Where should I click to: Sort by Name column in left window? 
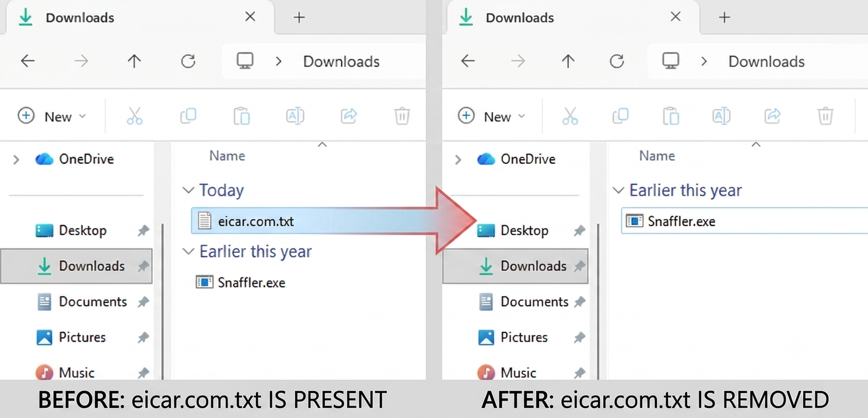(227, 156)
